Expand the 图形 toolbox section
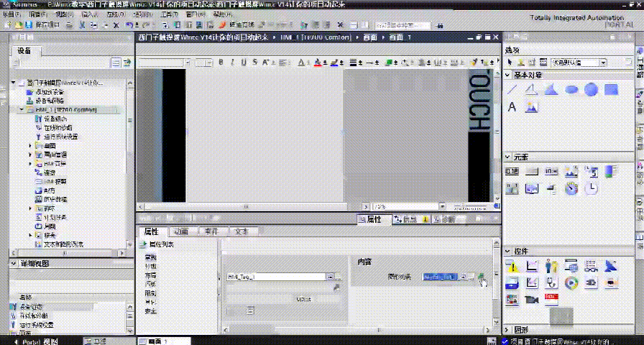The height and width of the screenshot is (345, 644). coord(507,330)
